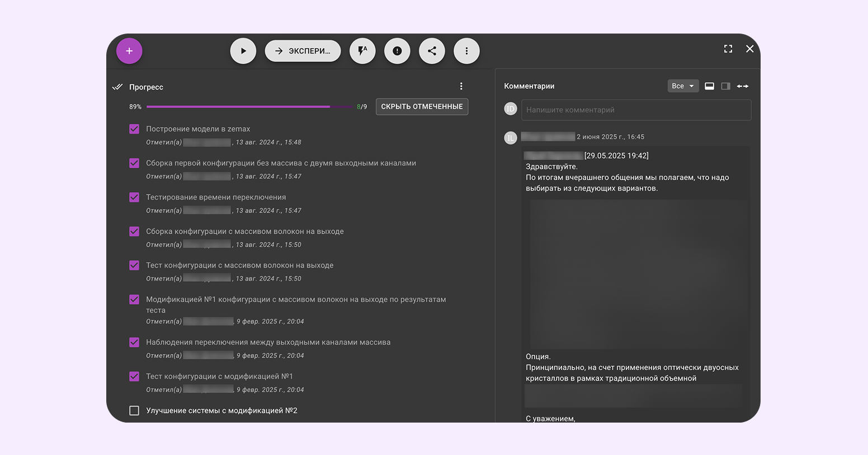The width and height of the screenshot is (868, 455).
Task: Open the share icon button
Action: (432, 51)
